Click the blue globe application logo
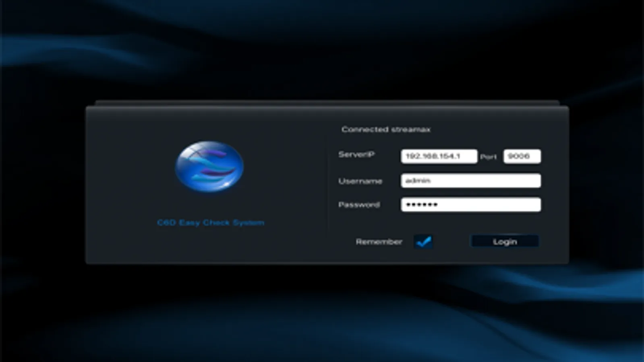Screen dimensions: 644x362 pyautogui.click(x=209, y=166)
